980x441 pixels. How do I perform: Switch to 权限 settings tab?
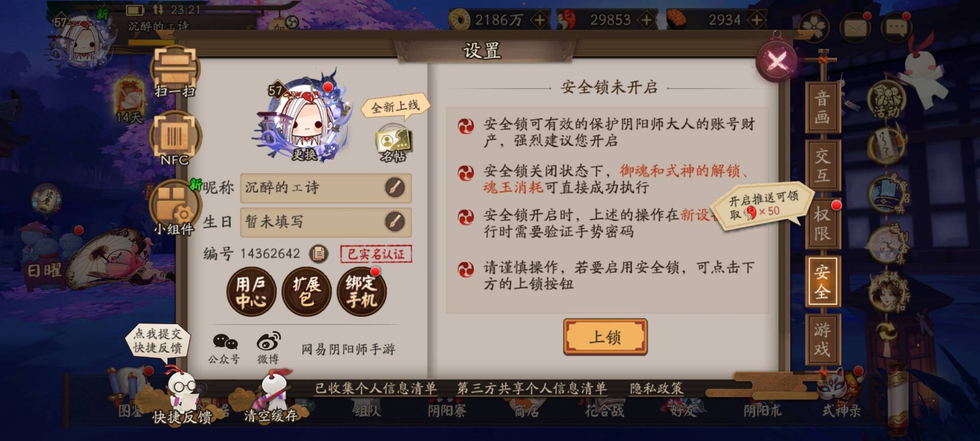pos(822,224)
